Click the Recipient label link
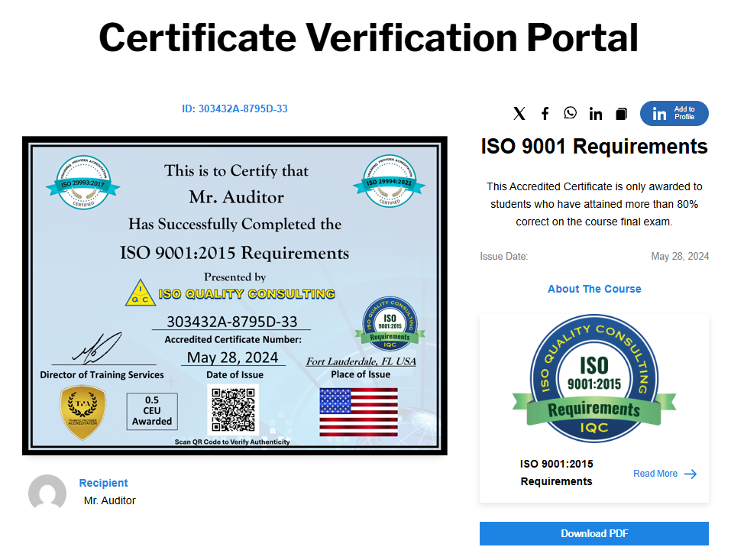 [103, 483]
